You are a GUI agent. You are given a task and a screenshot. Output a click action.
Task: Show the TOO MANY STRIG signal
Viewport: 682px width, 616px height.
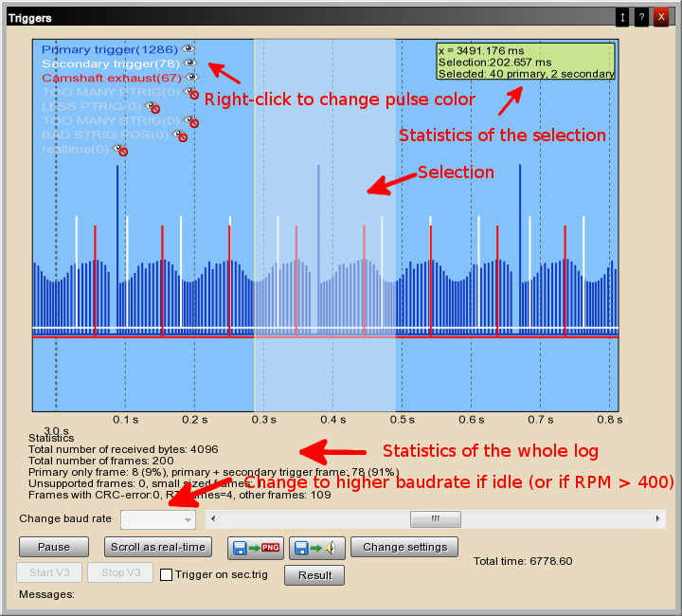[191, 121]
